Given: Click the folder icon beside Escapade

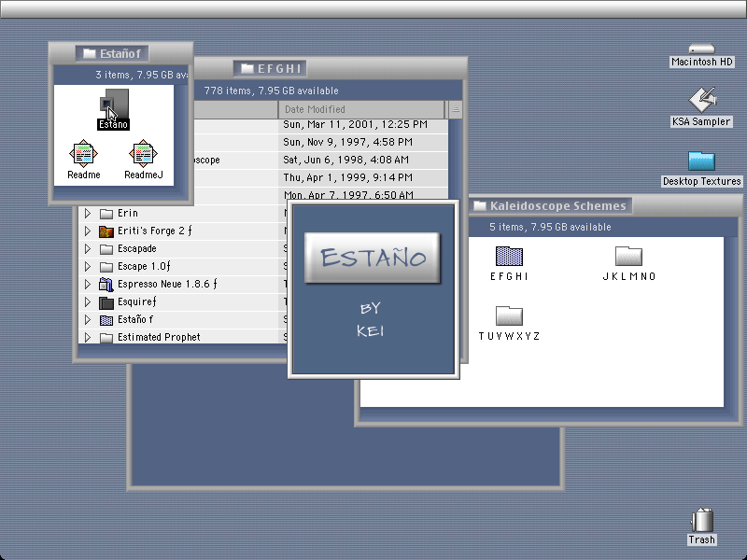Looking at the screenshot, I should pos(106,249).
